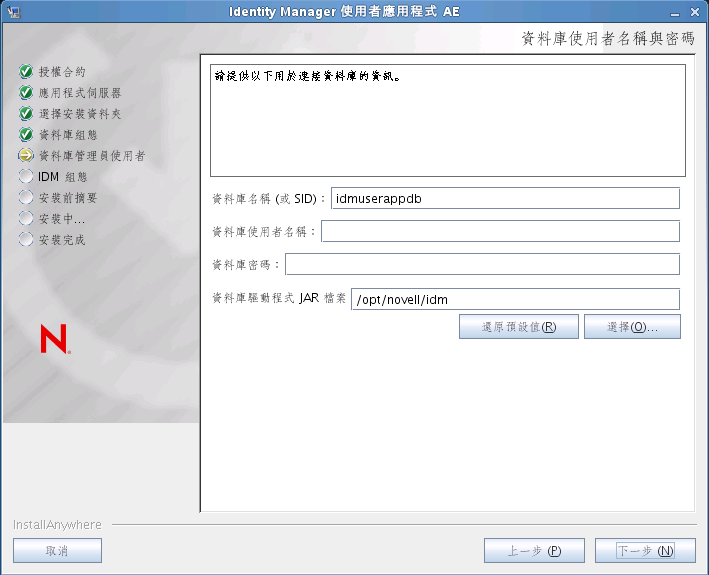The width and height of the screenshot is (709, 575).
Task: Click the 安裝完成 step label
Action: coord(62,240)
